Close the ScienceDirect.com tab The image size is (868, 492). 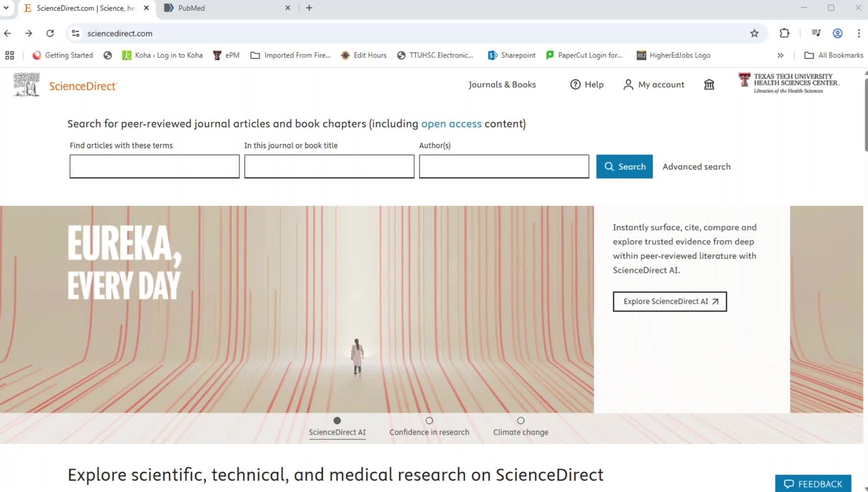click(146, 8)
